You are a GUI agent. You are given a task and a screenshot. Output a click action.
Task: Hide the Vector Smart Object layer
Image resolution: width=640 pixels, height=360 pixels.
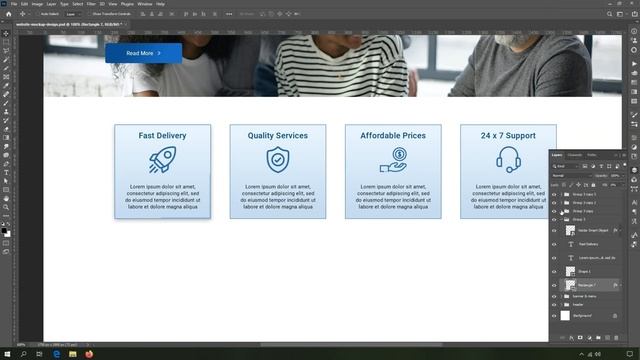[554, 231]
